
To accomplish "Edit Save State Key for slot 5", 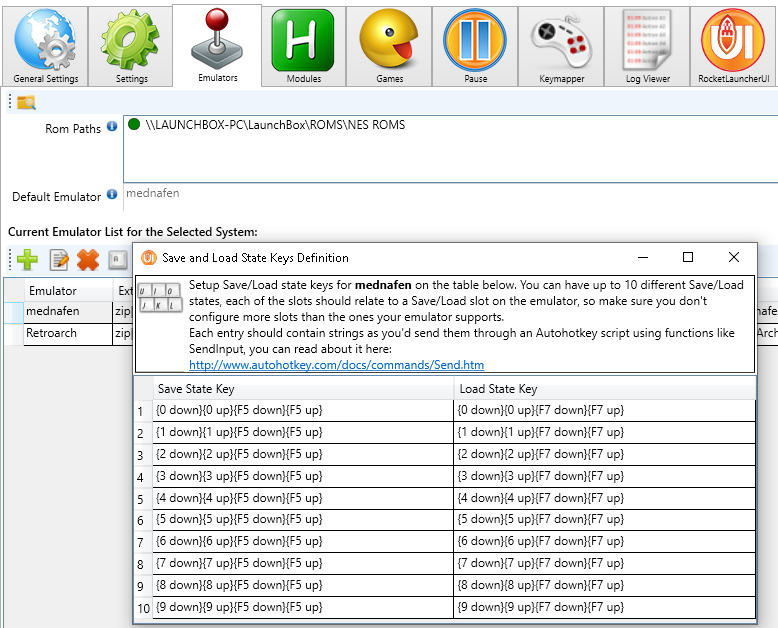I will 303,498.
